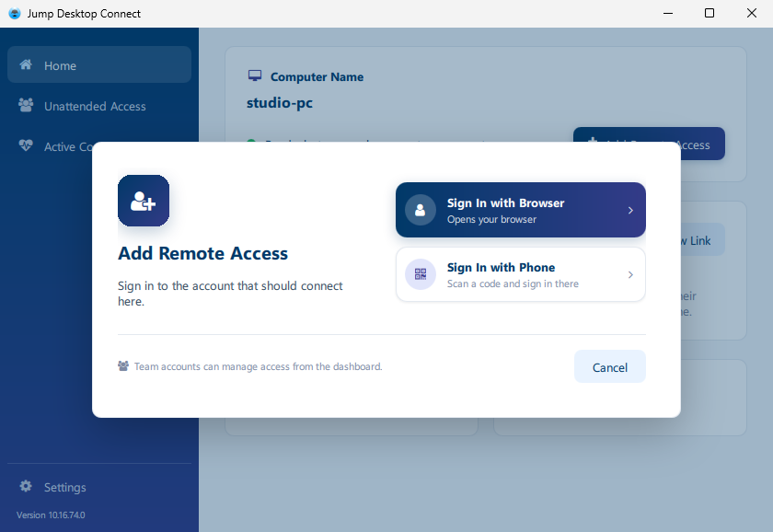
Task: Minimize the Jump Desktop Connect window
Action: pos(668,13)
